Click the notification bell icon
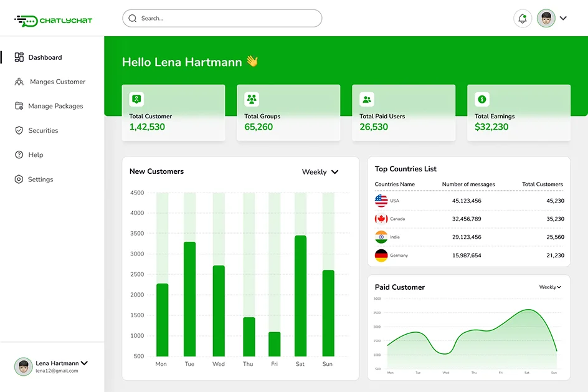Viewport: 588px width, 392px height. pyautogui.click(x=522, y=19)
